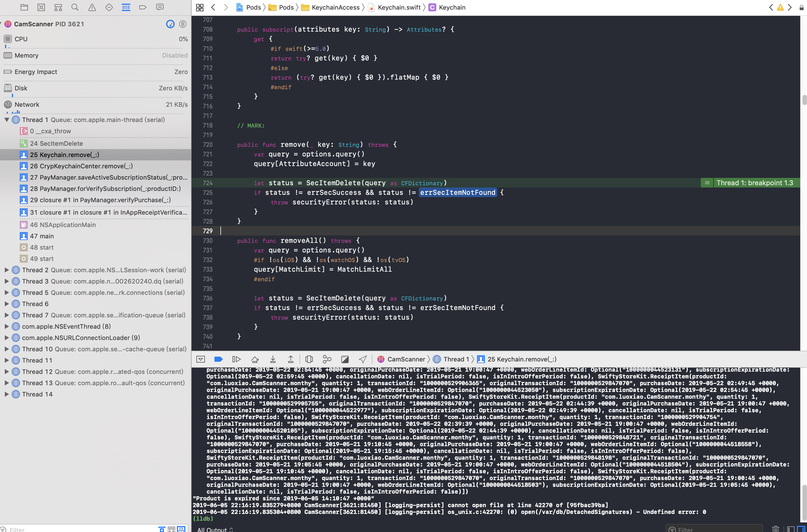Open the Debug Memory Graph icon
Viewport: 807px width, 532px height.
[327, 359]
